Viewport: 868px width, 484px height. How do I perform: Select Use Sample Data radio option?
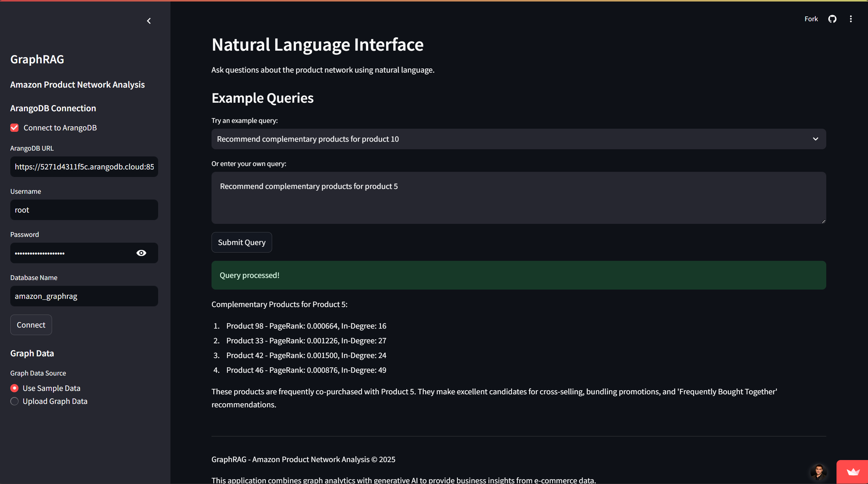[14, 388]
